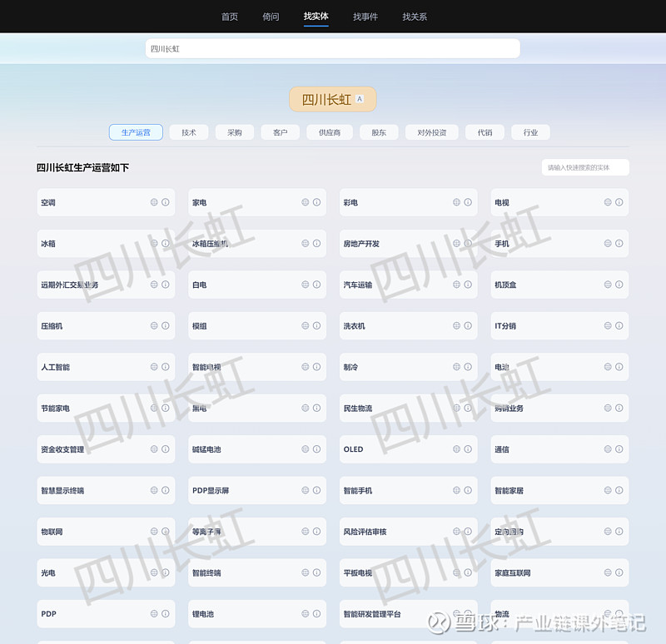666x644 pixels.
Task: Open the globe icon on the 智能家居 card
Action: point(608,490)
